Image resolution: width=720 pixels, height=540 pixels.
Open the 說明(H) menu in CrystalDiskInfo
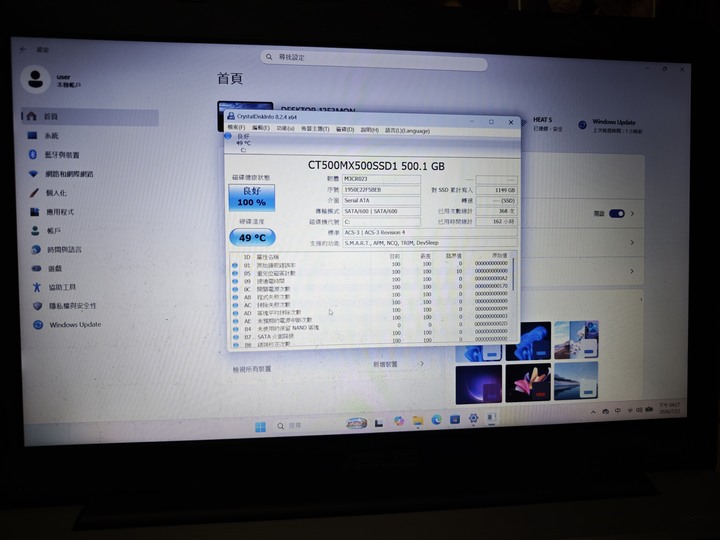coord(370,130)
